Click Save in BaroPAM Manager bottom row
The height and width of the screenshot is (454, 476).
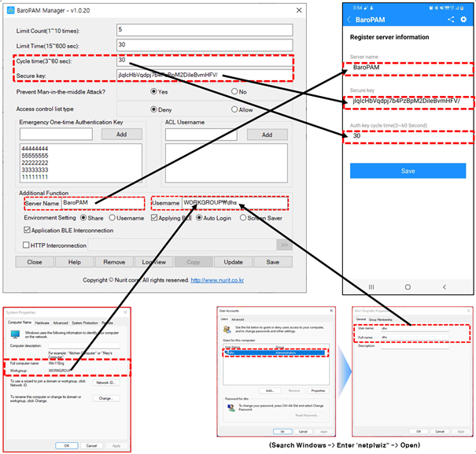pos(273,262)
